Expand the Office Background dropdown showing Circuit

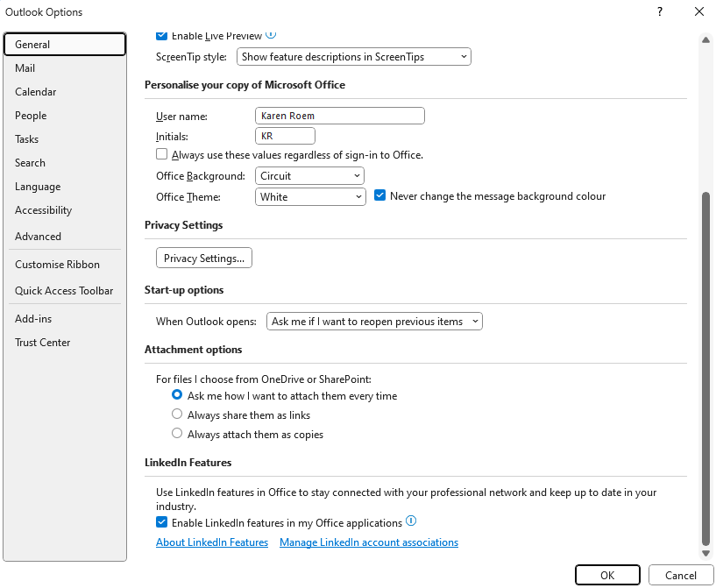[x=309, y=176]
